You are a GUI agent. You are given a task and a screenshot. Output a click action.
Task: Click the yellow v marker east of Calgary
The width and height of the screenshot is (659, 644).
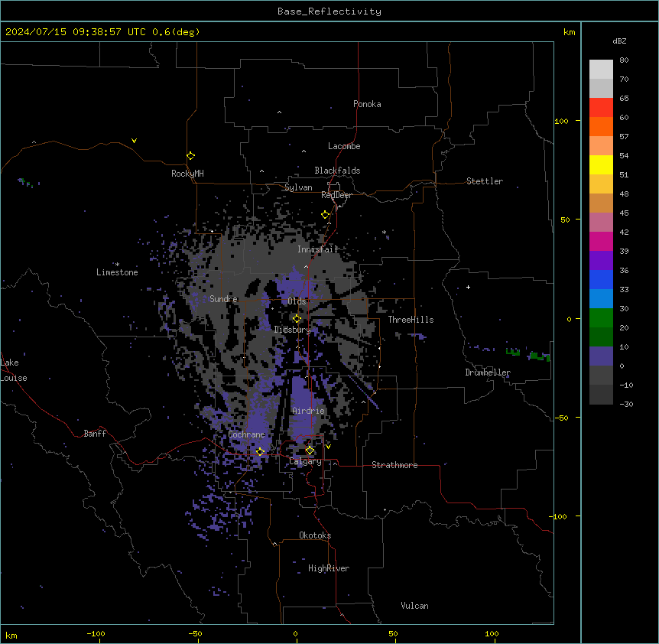click(x=328, y=447)
